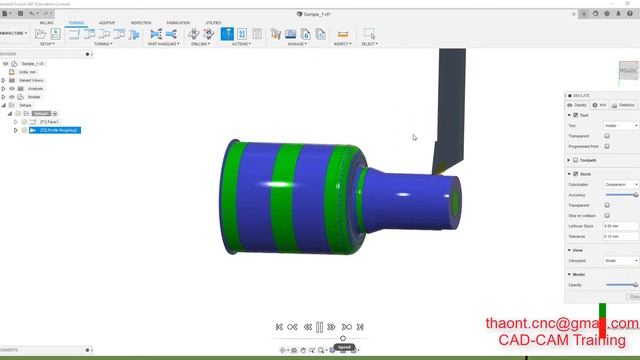This screenshot has width=640, height=360.
Task: Enable the Programmed Point checkbox
Action: (607, 146)
